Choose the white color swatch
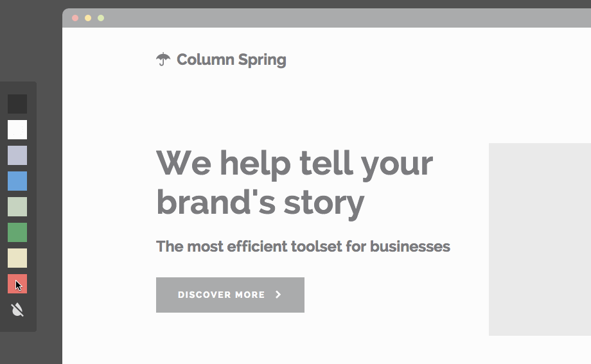 (17, 130)
